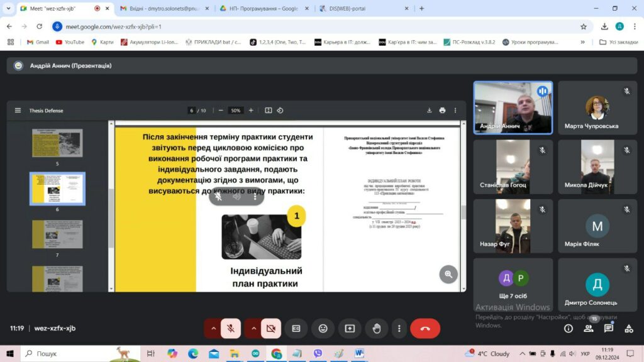Click the present screen button
Viewport: 644px width, 362px height.
[350, 328]
